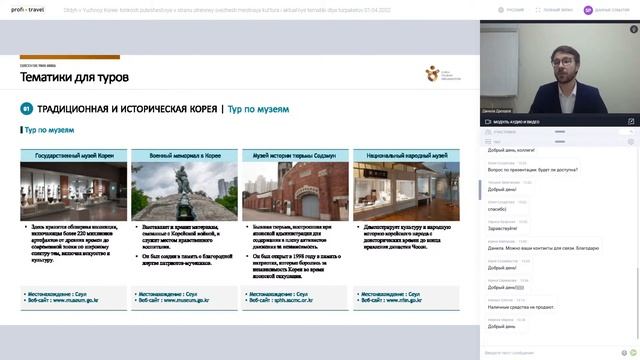
Task: Click the camera icon in audio-video module bar
Action: [x=488, y=122]
